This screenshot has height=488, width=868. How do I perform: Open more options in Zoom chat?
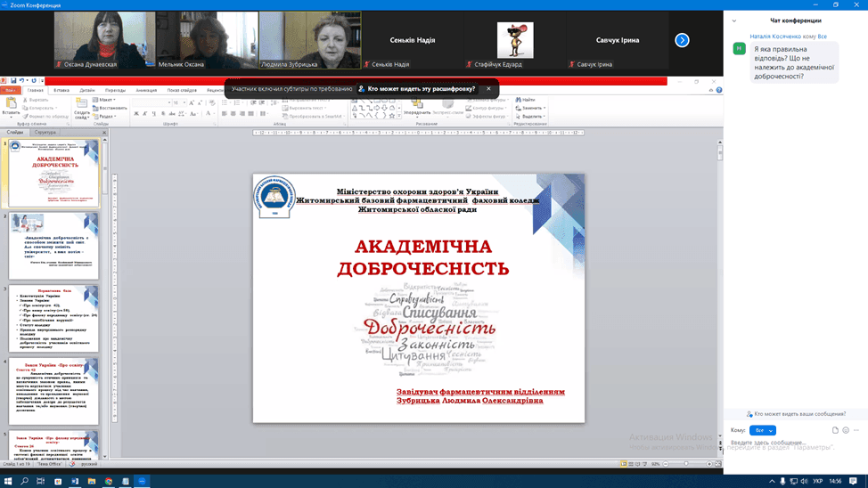856,430
